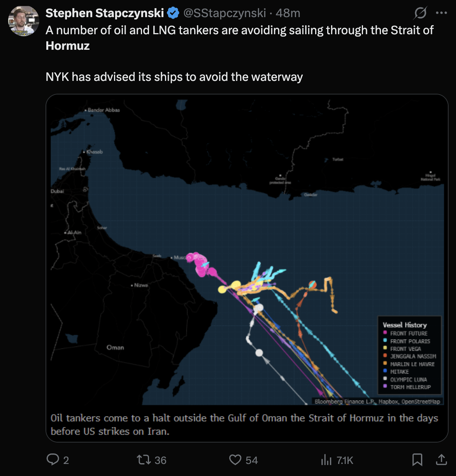Click Stephen Stapczynski's profile avatar
This screenshot has width=456, height=476.
coord(23,21)
